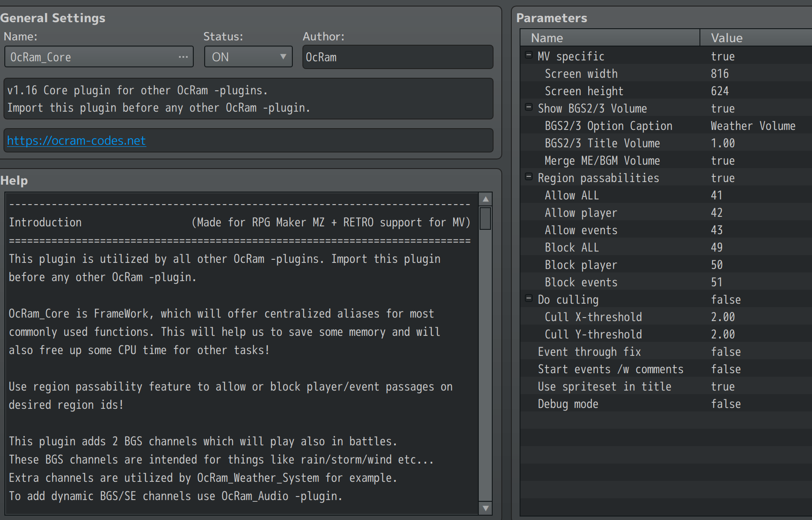This screenshot has width=812, height=520.
Task: Click the Value column header
Action: [x=756, y=38]
